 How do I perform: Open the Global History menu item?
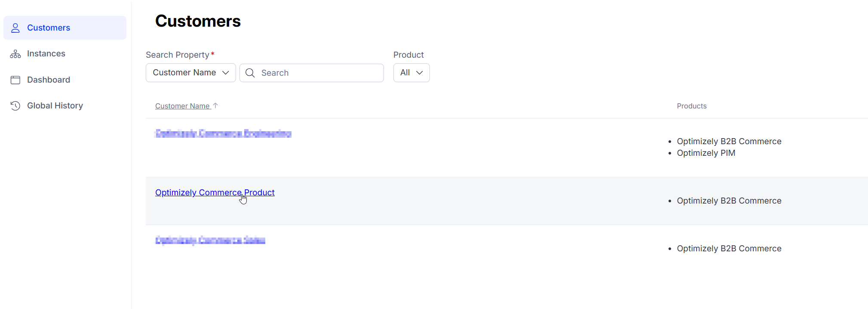[55, 106]
